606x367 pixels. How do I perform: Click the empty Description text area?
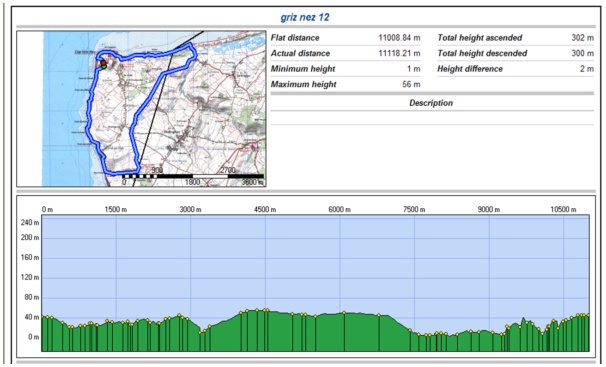tap(432, 118)
